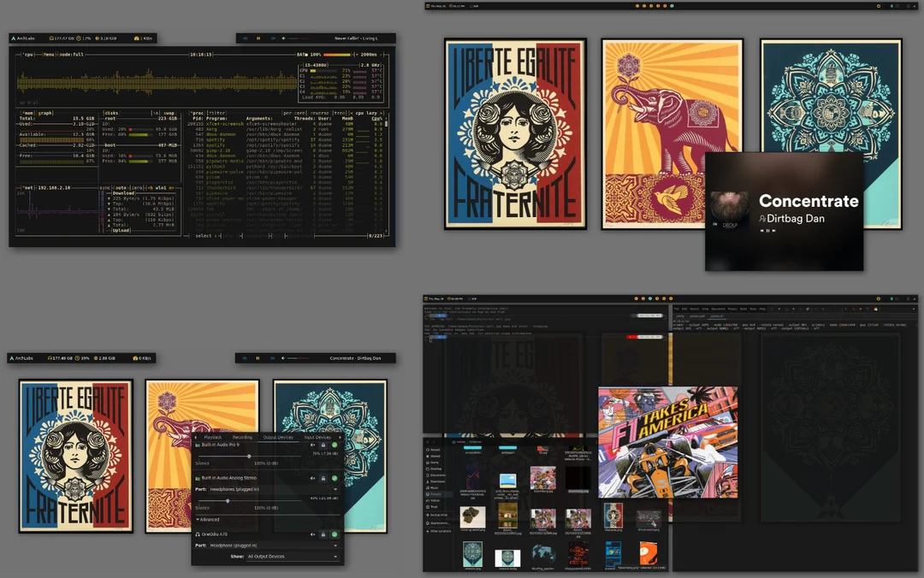Click the ArchLabs logo on the top polybar

(14, 38)
